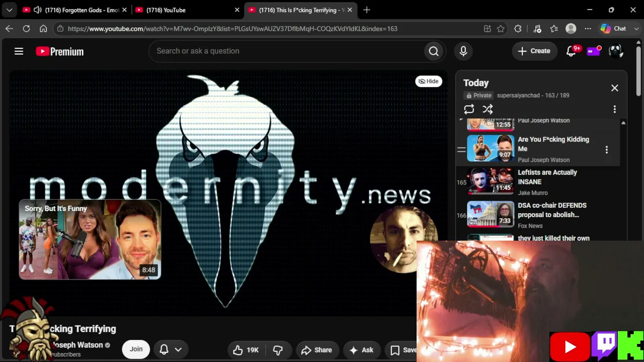644x362 pixels.
Task: Mute audio on the Forgotten Gods tab
Action: (37, 10)
